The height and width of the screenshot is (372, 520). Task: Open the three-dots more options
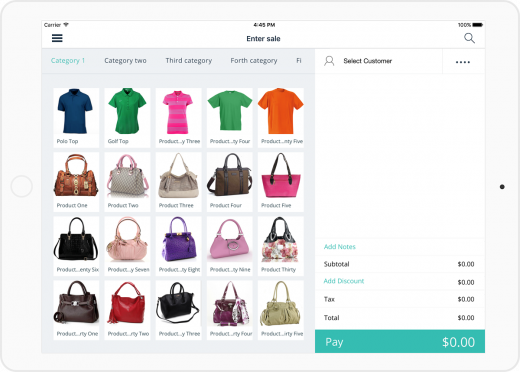coord(463,62)
